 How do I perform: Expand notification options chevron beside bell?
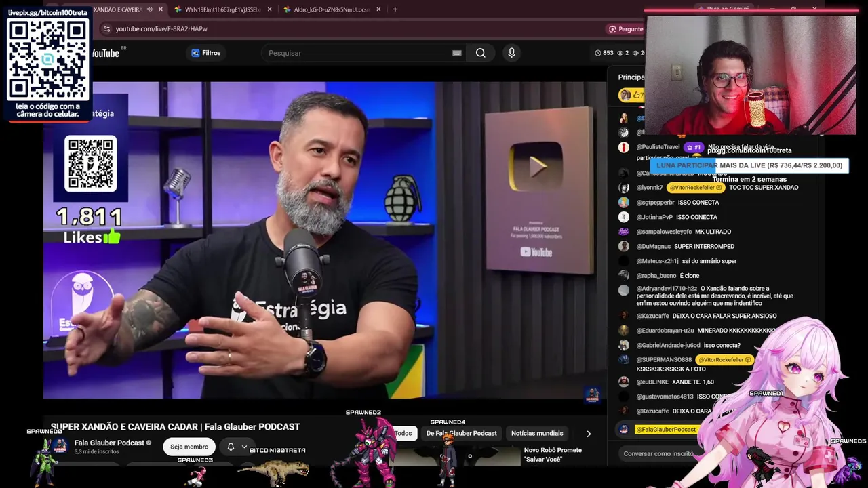[x=244, y=447]
